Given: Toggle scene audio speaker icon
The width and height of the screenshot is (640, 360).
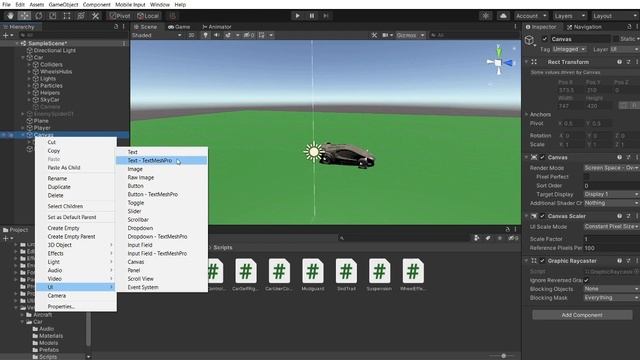Looking at the screenshot, I should click(x=216, y=35).
